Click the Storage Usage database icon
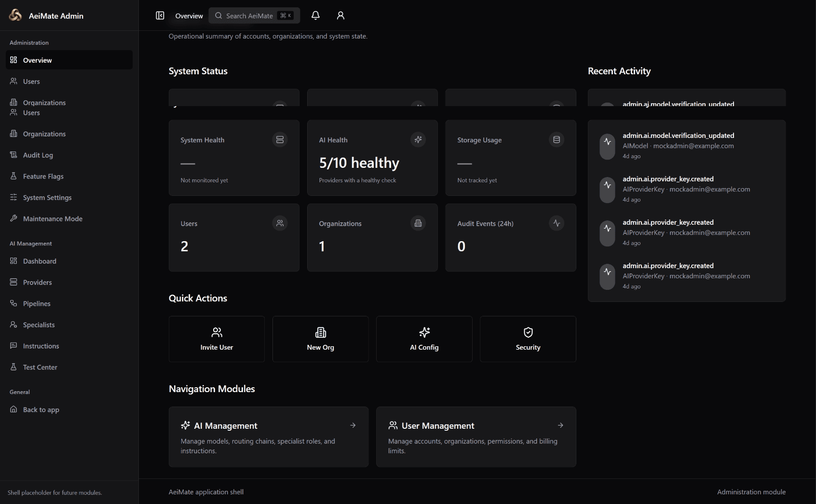Screen dimensions: 816x504 (x=557, y=140)
